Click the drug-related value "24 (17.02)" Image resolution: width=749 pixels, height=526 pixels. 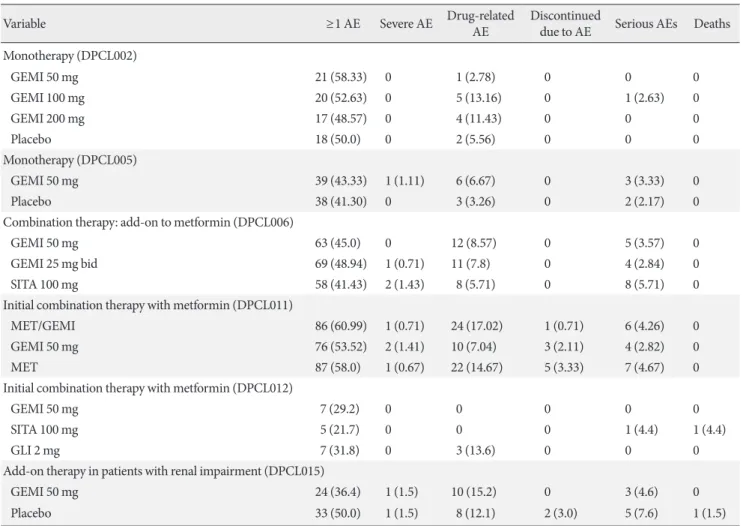477,326
